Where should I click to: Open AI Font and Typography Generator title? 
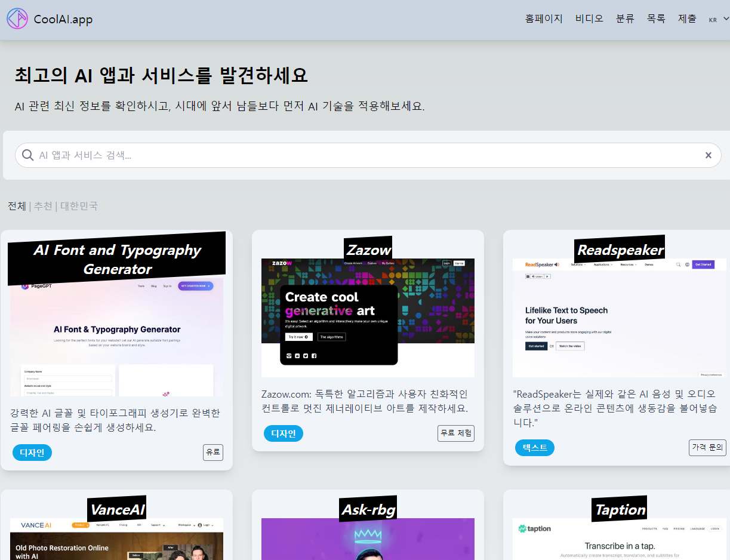[117, 259]
